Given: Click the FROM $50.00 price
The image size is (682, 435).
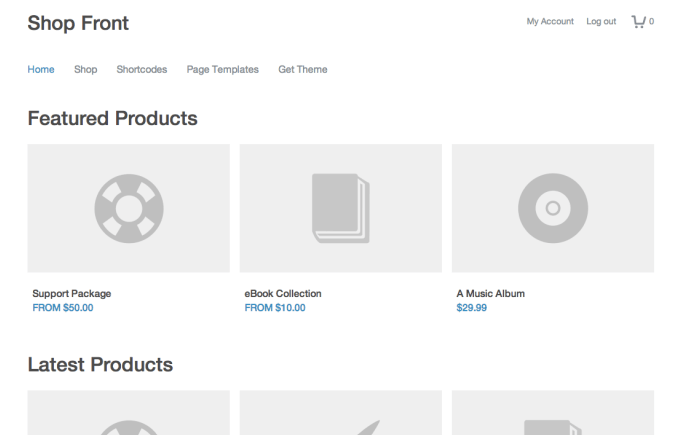Looking at the screenshot, I should click(63, 308).
